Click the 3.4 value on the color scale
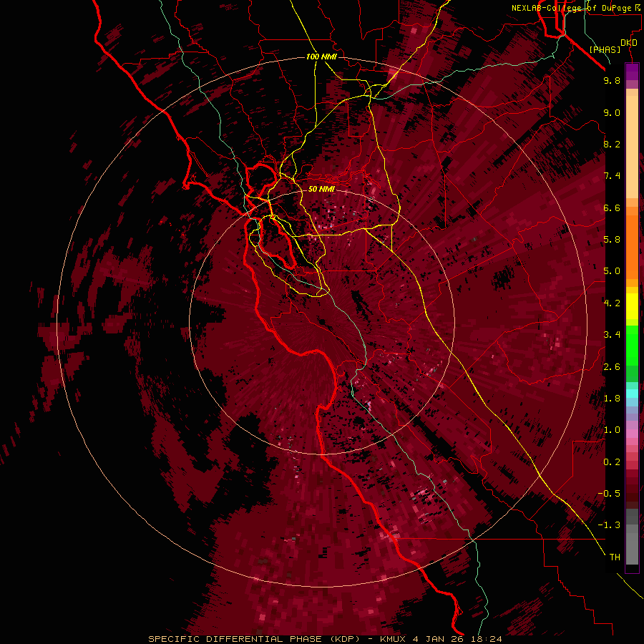 [612, 335]
